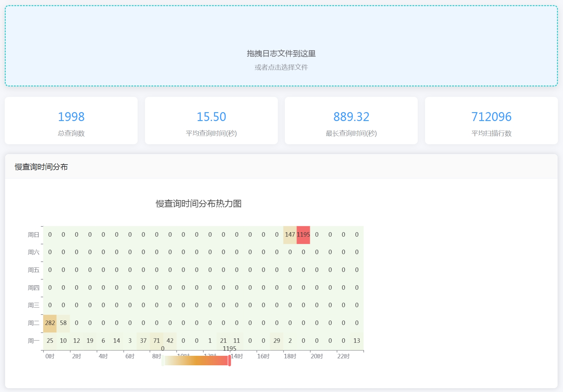This screenshot has width=563, height=392.
Task: Click the 71 cell in the 周一 row
Action: pos(156,341)
